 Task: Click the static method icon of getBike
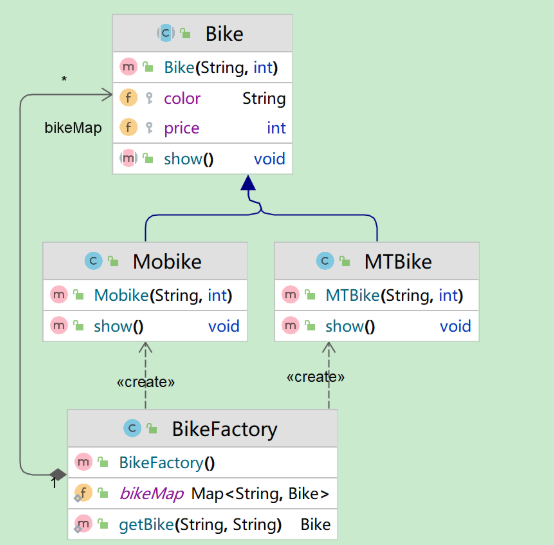coord(83,524)
